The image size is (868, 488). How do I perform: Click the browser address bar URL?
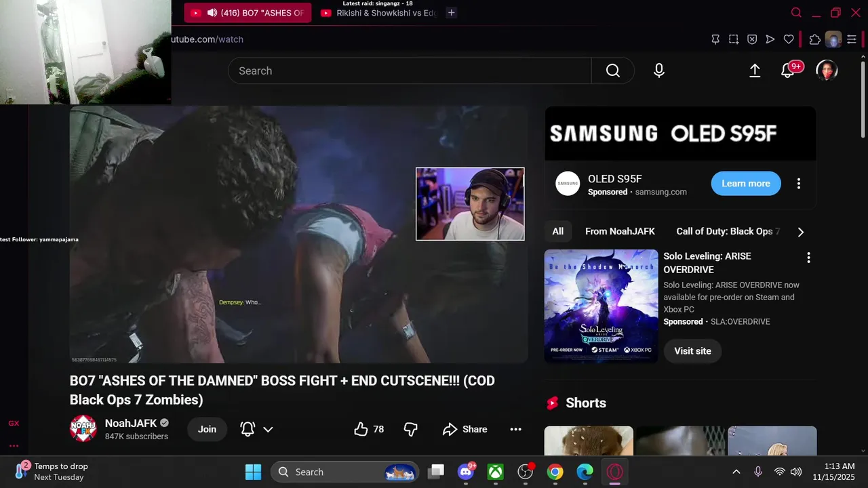(x=207, y=39)
